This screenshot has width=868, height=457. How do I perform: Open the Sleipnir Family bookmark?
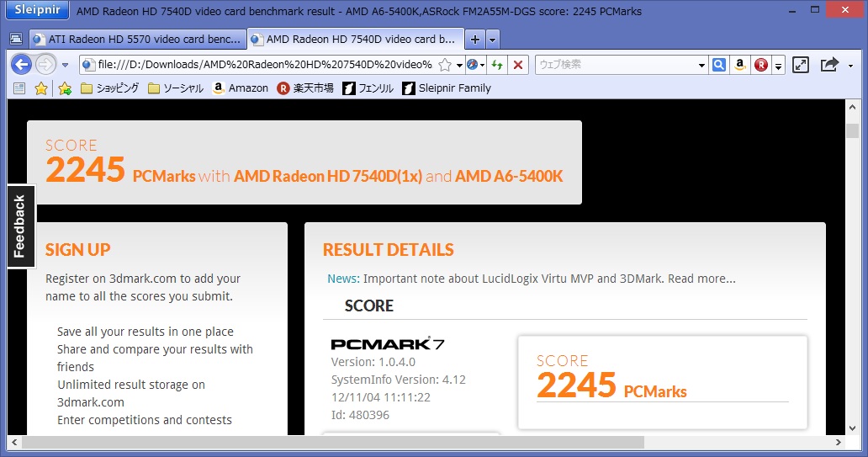447,88
